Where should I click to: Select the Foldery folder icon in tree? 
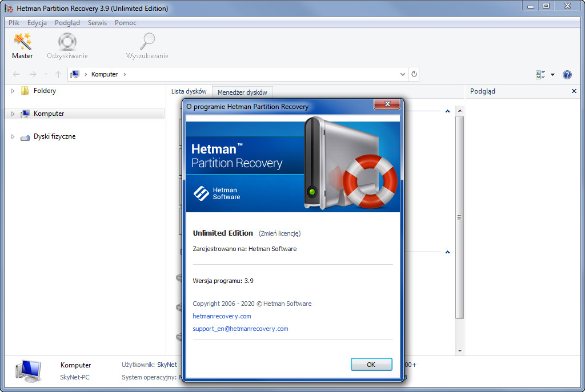(x=25, y=91)
